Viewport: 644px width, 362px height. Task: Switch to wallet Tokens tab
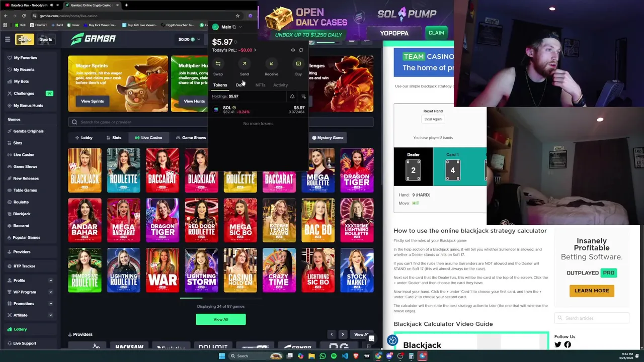point(220,85)
